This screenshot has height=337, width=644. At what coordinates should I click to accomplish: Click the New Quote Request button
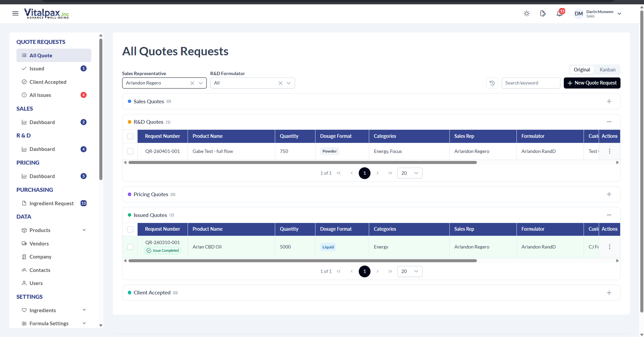[592, 83]
